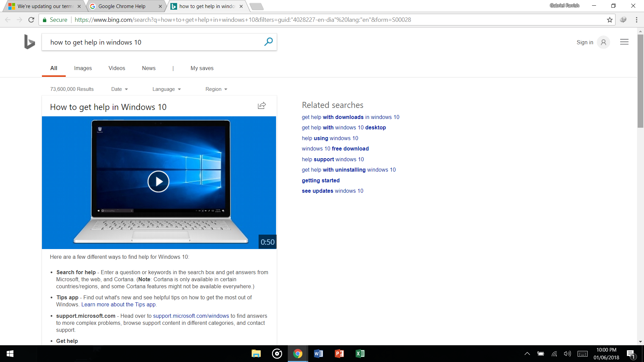Expand the Date filter dropdown
Screen dimensions: 644x362
(x=119, y=89)
